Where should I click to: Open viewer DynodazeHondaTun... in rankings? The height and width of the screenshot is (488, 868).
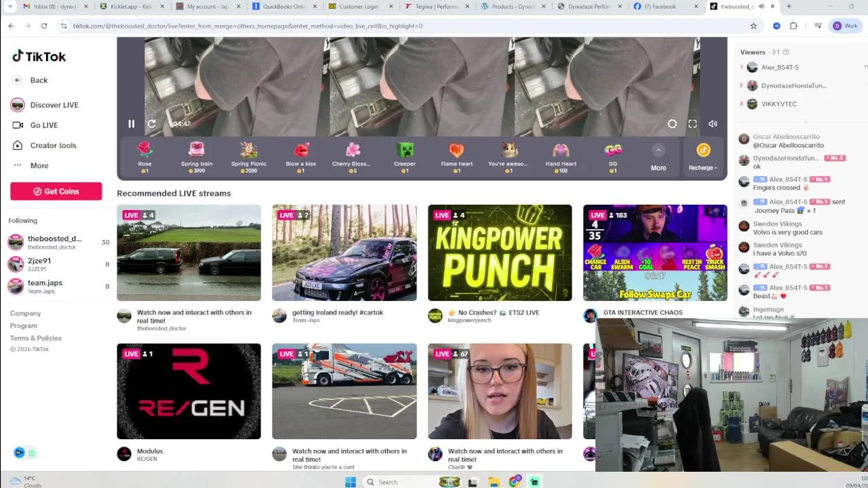[x=793, y=85]
